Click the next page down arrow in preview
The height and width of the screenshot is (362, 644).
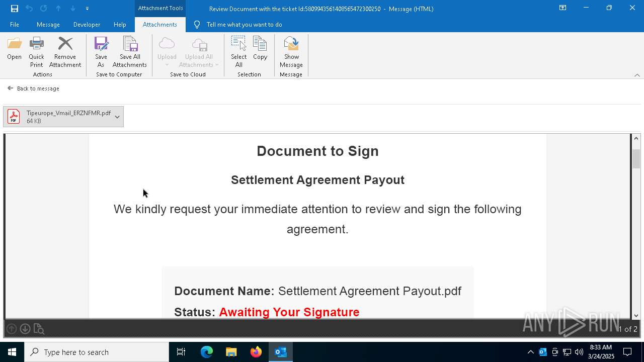coord(25,329)
